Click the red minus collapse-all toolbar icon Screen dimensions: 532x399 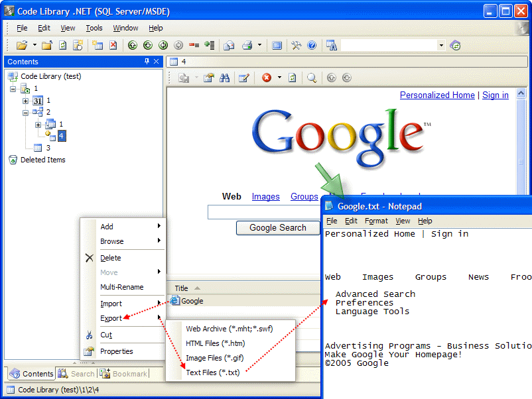194,45
